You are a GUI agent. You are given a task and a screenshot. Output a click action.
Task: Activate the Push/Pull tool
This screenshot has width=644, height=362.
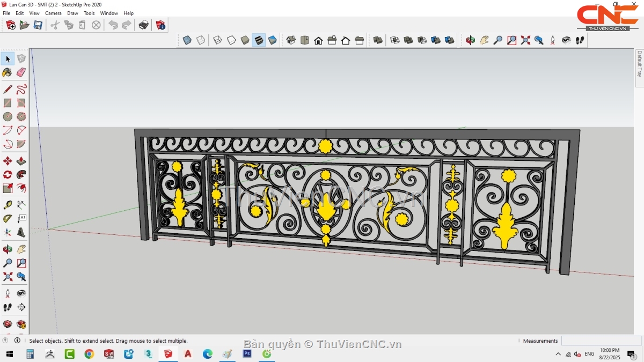[21, 161]
